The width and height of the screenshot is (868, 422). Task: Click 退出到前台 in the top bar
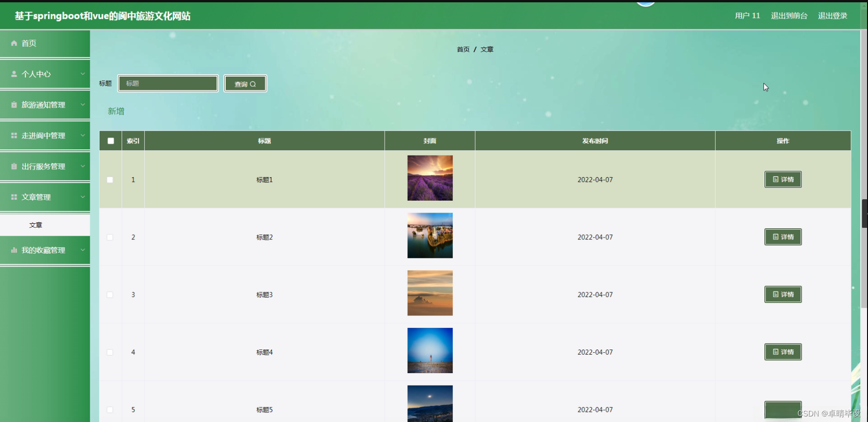click(789, 15)
